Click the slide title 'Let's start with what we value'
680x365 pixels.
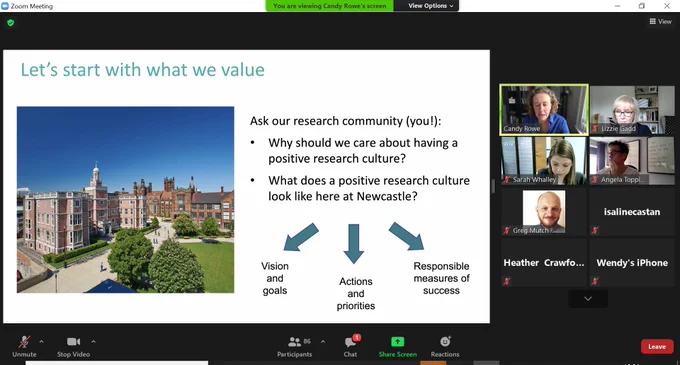click(143, 70)
